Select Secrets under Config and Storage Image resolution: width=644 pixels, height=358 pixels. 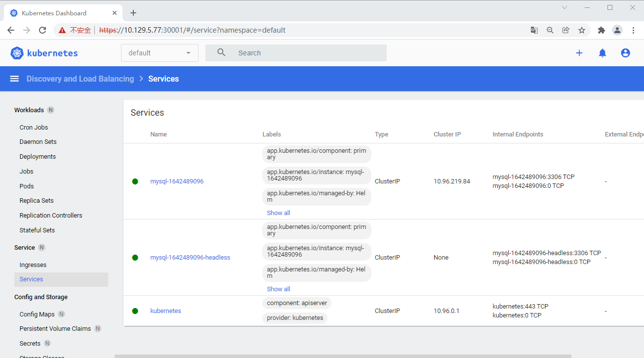[x=30, y=343]
